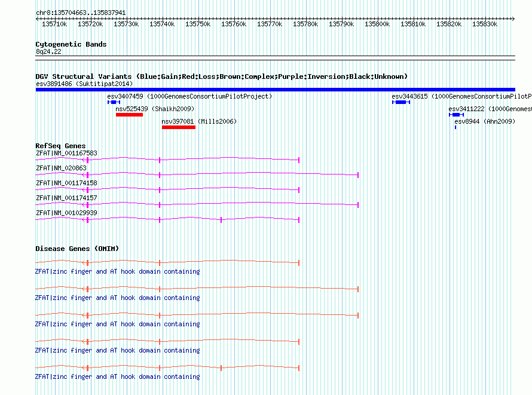Click the fifth orange OMIM gene track line

pyautogui.click(x=167, y=367)
